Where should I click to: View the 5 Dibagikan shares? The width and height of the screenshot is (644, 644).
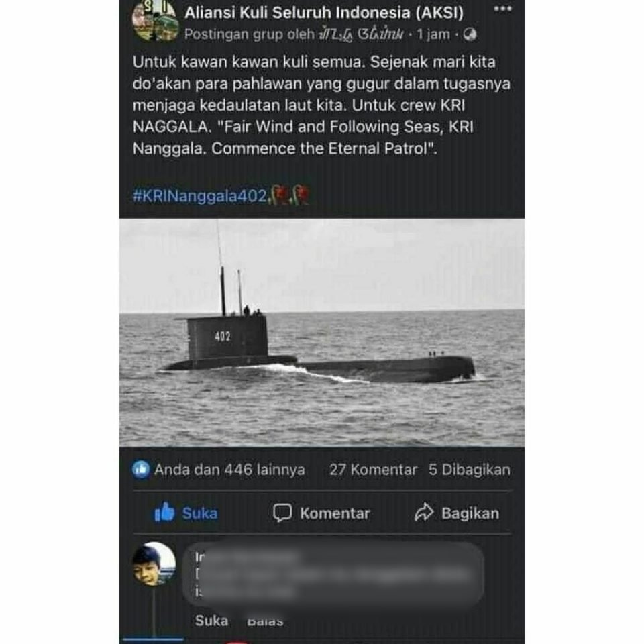[470, 470]
